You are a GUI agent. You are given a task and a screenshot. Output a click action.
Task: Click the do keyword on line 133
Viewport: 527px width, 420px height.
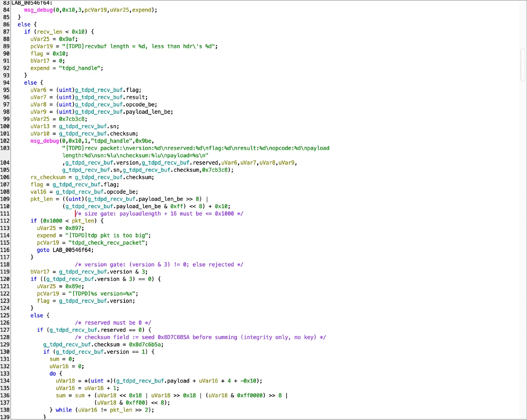[53, 373]
